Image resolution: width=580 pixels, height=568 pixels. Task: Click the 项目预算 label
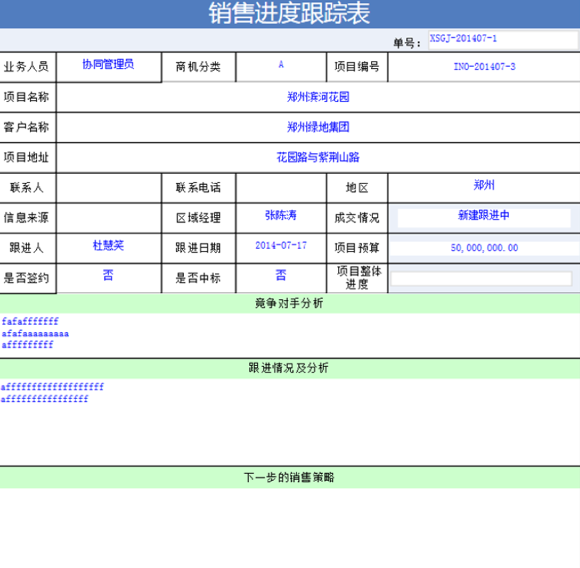357,248
